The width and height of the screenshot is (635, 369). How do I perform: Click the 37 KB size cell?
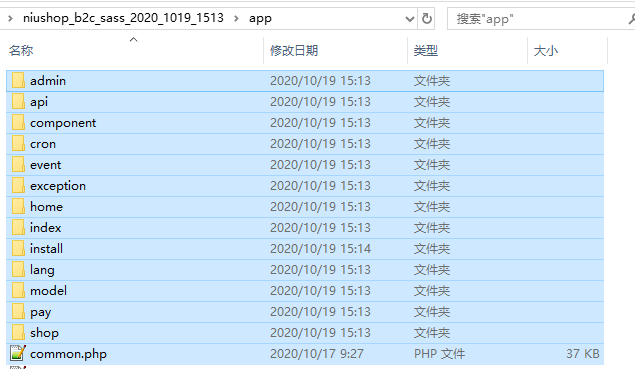coord(583,354)
